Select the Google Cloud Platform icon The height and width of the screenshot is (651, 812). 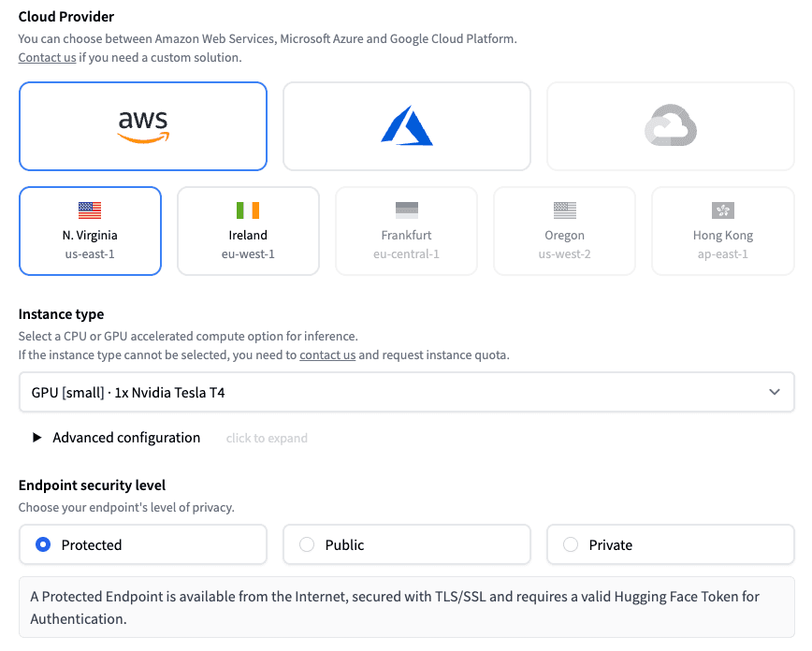670,126
